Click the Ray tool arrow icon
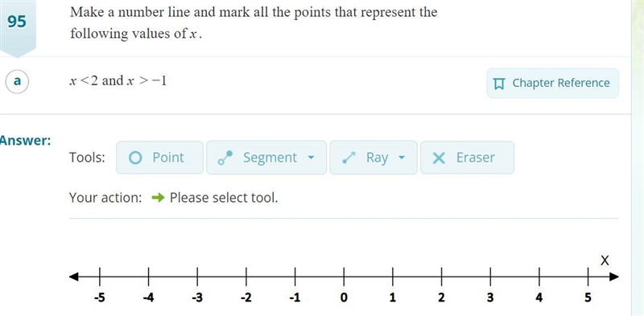 click(349, 158)
